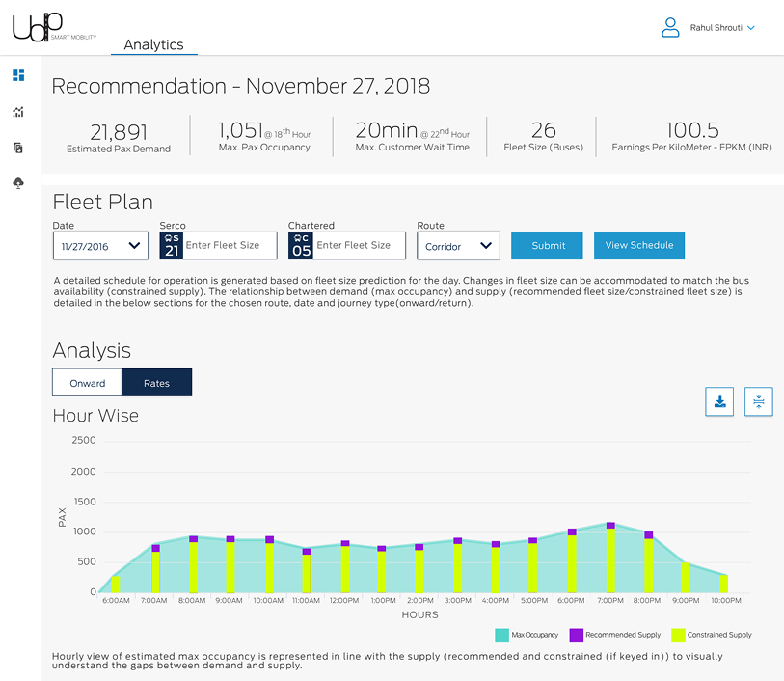
Task: Click the user profile avatar icon
Action: [670, 28]
